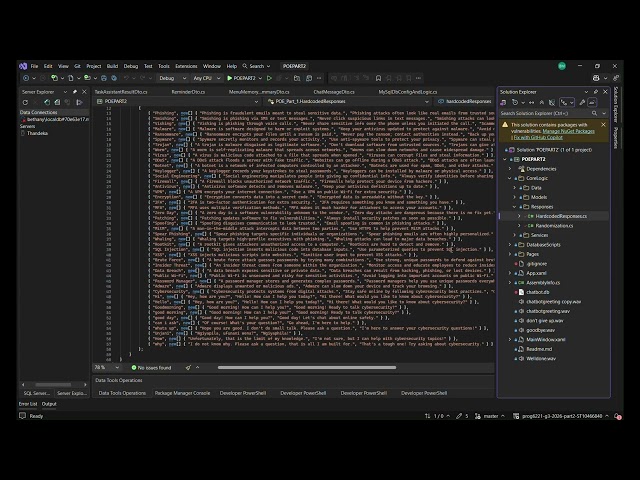Select chatbot.db file in Solution Explorer
Image resolution: width=640 pixels, height=480 pixels.
[x=537, y=292]
